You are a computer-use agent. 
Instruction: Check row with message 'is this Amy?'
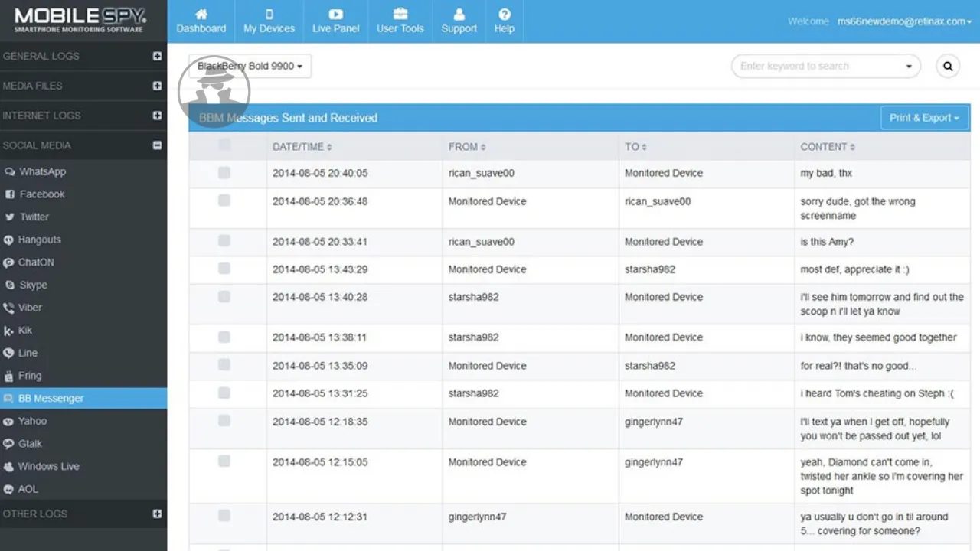(x=224, y=240)
